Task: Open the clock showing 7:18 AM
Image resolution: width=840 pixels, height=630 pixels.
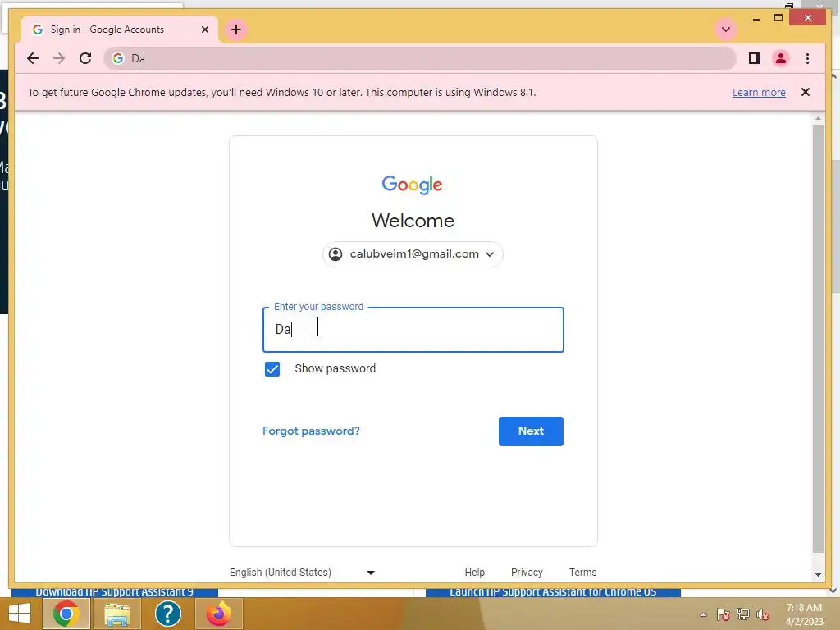Action: pyautogui.click(x=804, y=614)
